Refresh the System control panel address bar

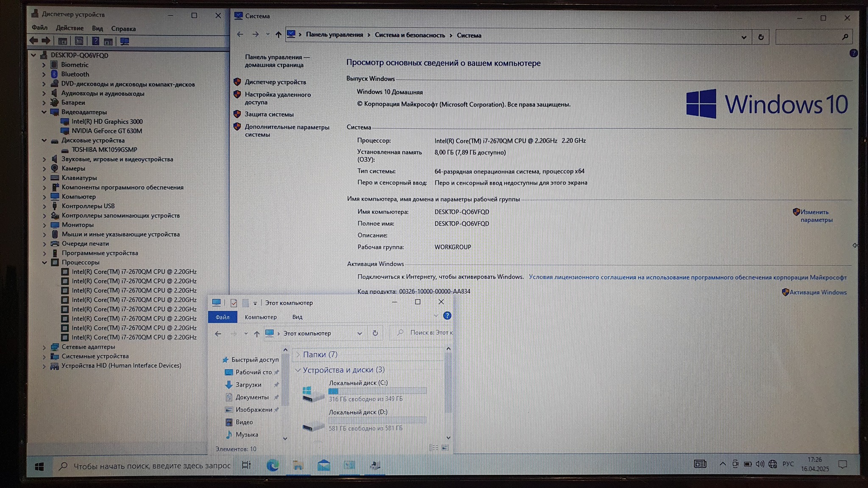click(761, 37)
